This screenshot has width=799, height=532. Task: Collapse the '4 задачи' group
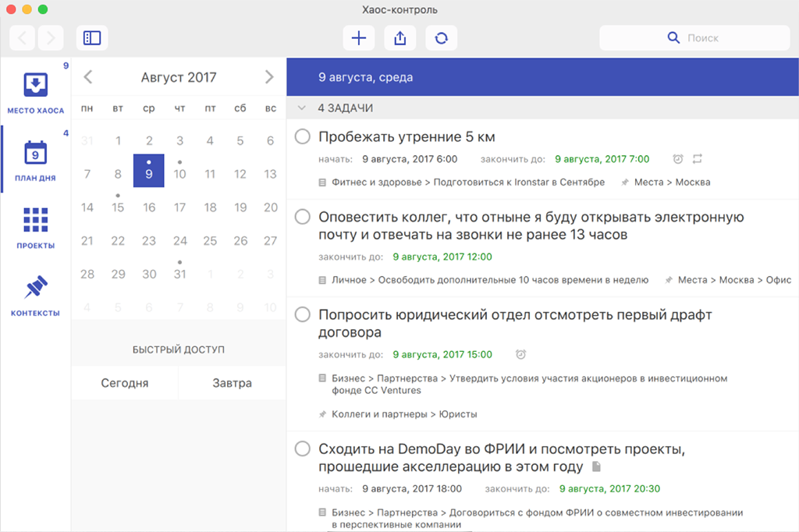301,108
